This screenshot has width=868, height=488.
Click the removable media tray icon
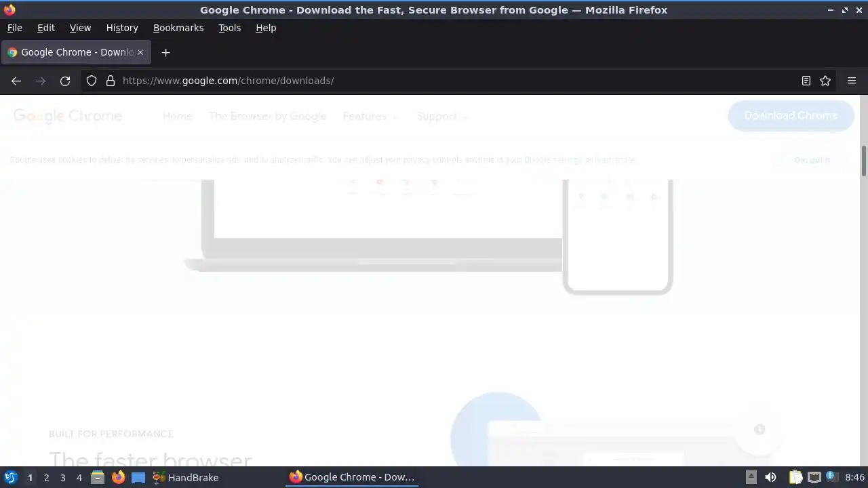tap(751, 477)
